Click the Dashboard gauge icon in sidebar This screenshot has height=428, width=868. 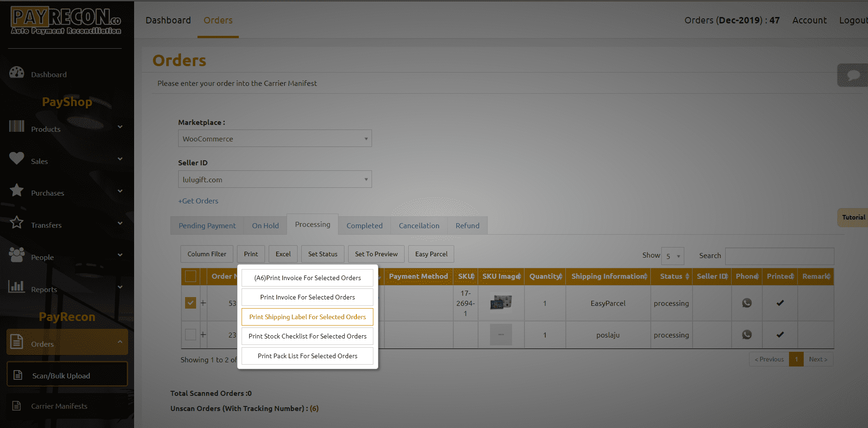click(x=17, y=73)
